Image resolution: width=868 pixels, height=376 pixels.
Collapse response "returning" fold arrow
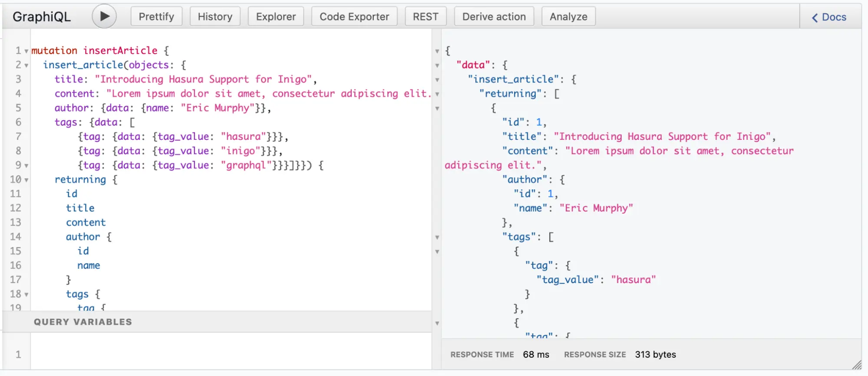tap(437, 94)
